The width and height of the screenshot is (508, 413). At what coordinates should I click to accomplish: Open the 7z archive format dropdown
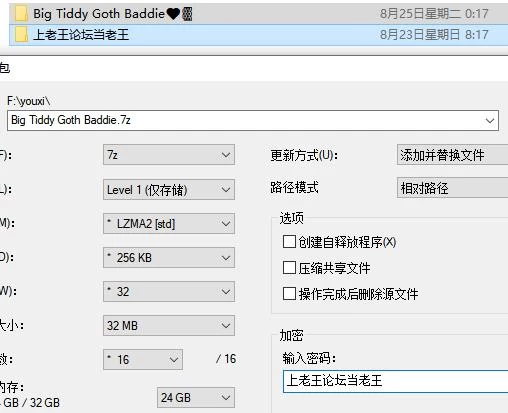169,155
